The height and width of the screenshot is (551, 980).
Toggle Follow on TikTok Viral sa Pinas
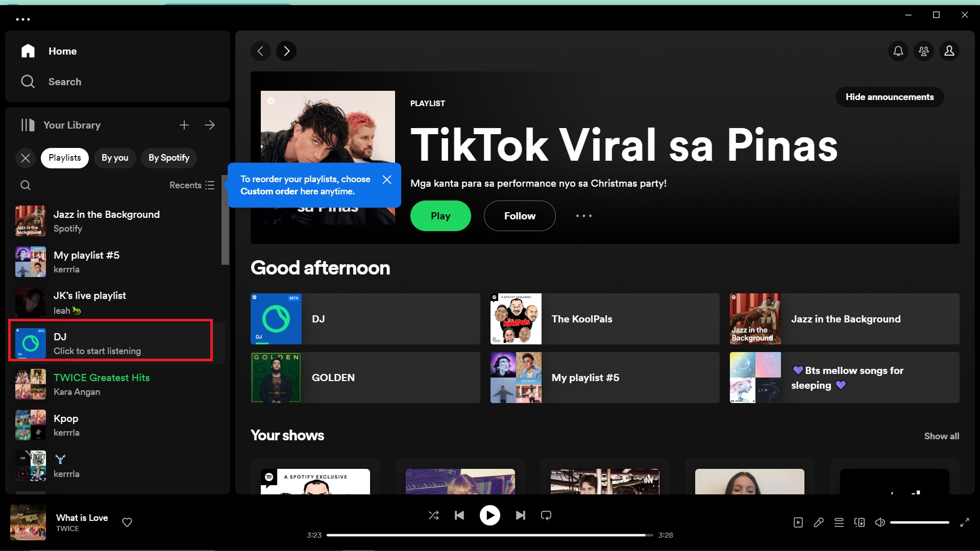coord(520,215)
